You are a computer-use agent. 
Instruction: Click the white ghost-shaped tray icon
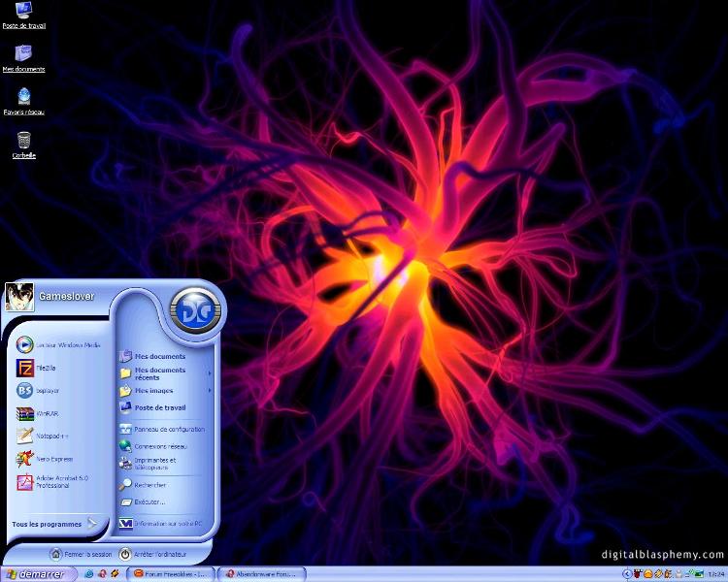[678, 574]
